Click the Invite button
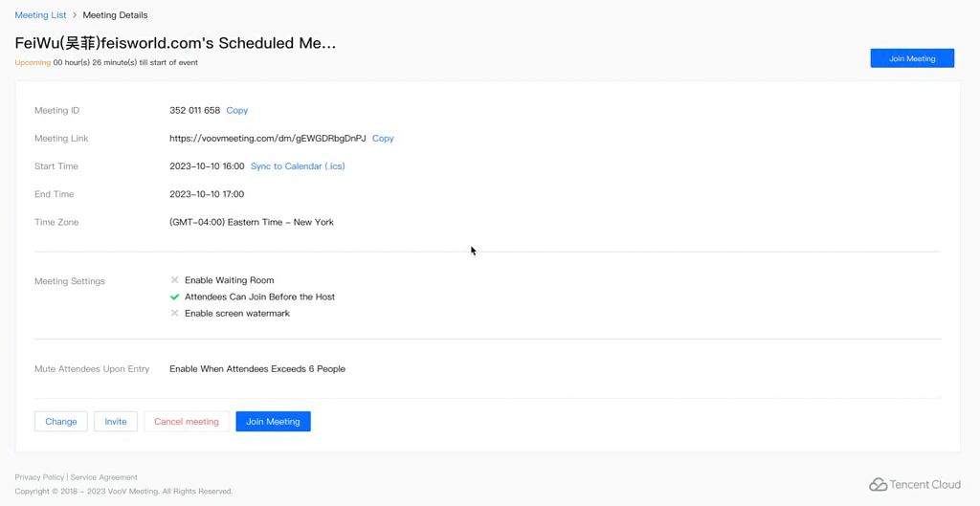 pyautogui.click(x=116, y=422)
